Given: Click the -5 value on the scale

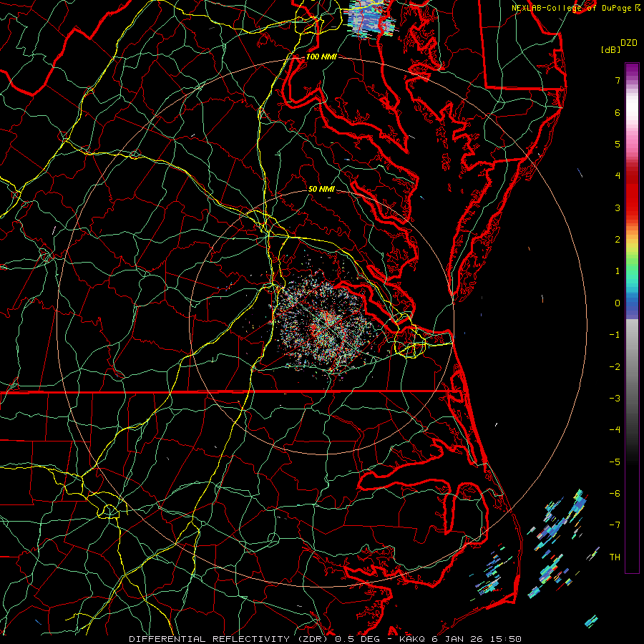Looking at the screenshot, I should click(x=615, y=462).
